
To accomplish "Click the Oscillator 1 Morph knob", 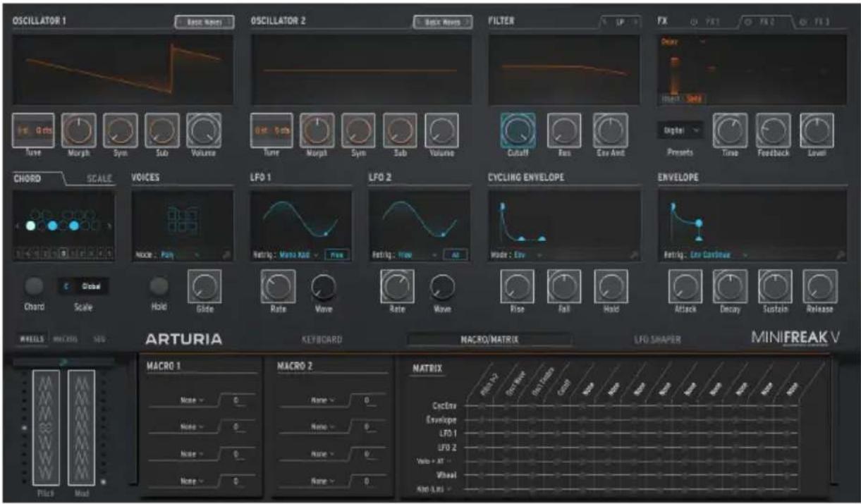I will (78, 130).
